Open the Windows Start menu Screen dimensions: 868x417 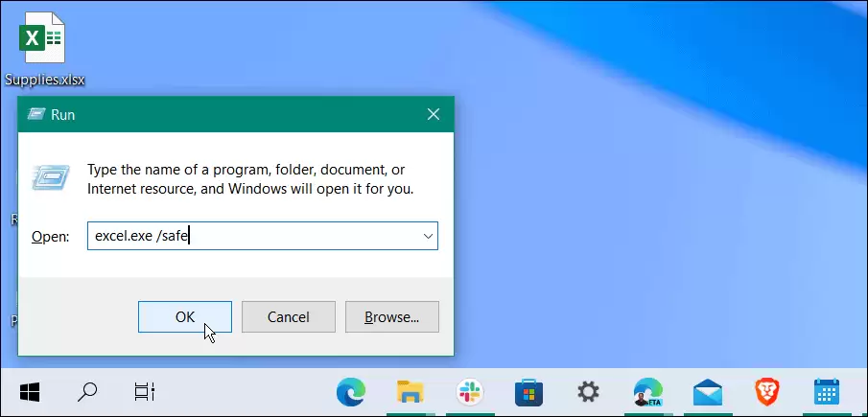(x=29, y=392)
